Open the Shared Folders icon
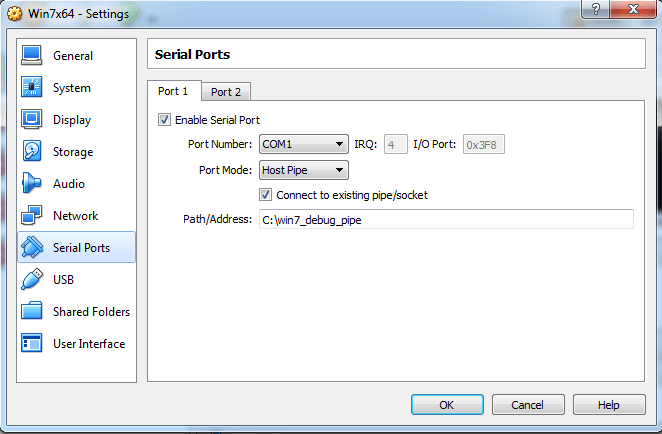Image resolution: width=662 pixels, height=434 pixels. click(x=32, y=312)
